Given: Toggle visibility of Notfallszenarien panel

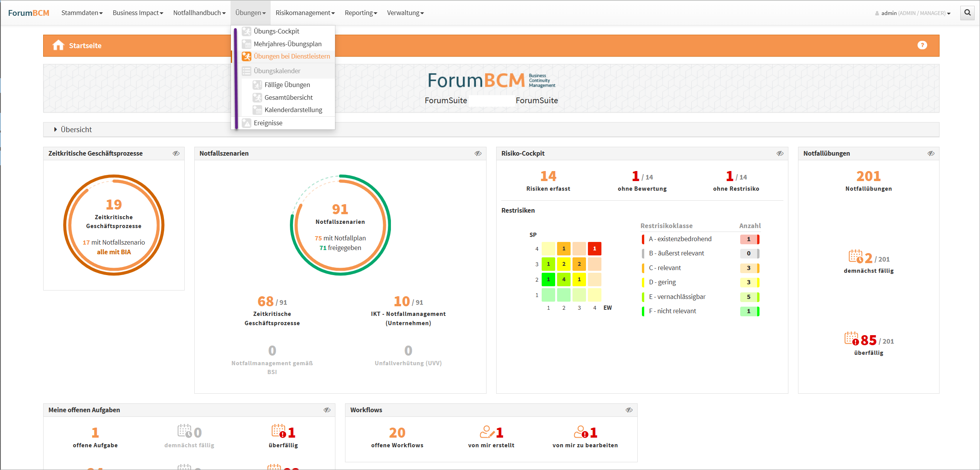Looking at the screenshot, I should click(478, 153).
